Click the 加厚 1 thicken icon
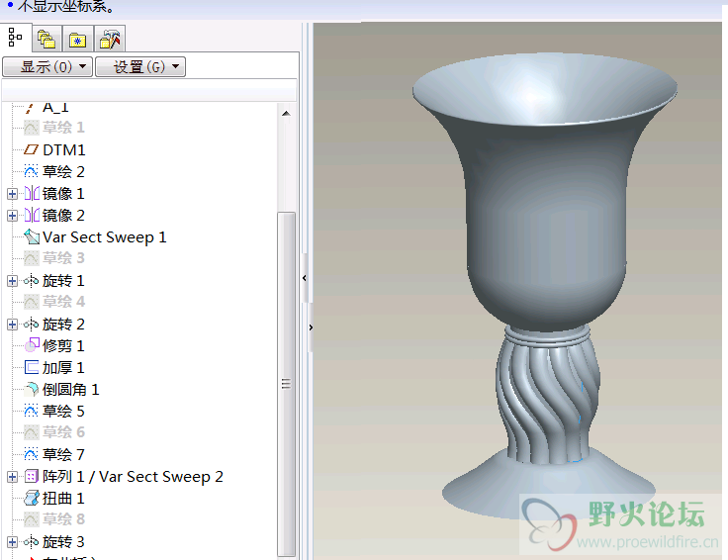This screenshot has width=728, height=560. 32,367
